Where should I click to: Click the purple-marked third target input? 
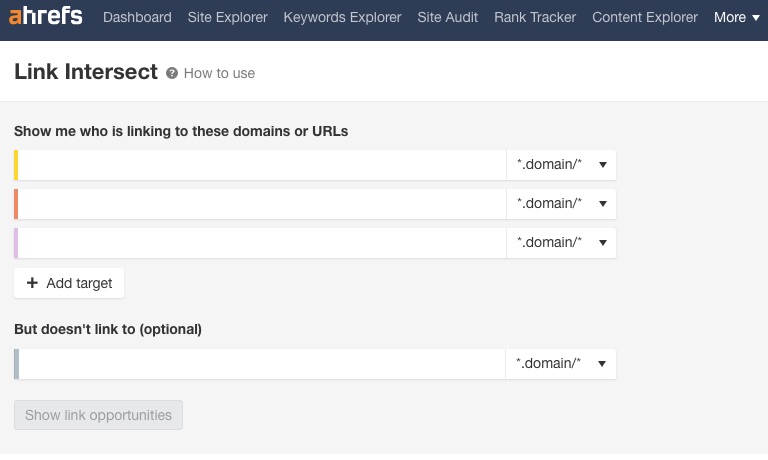pos(262,243)
